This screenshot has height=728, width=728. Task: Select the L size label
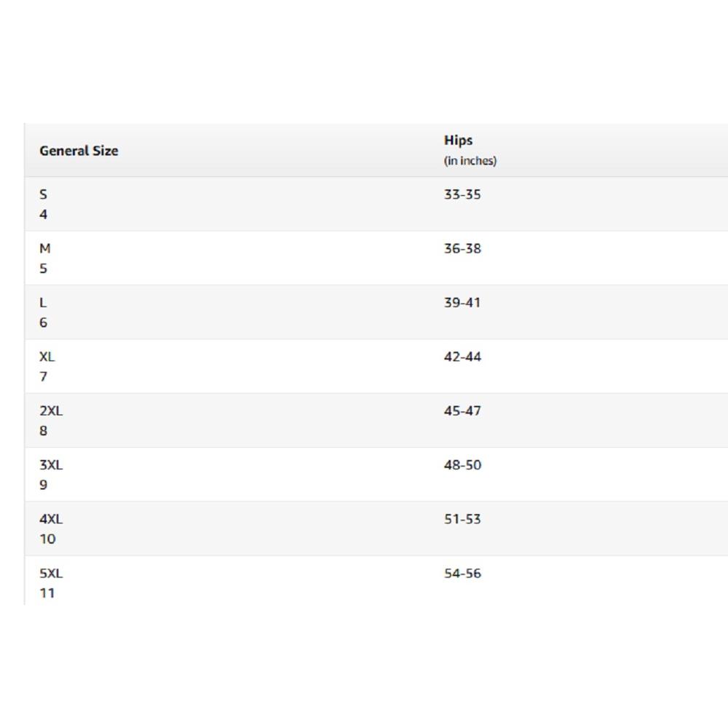click(x=43, y=302)
